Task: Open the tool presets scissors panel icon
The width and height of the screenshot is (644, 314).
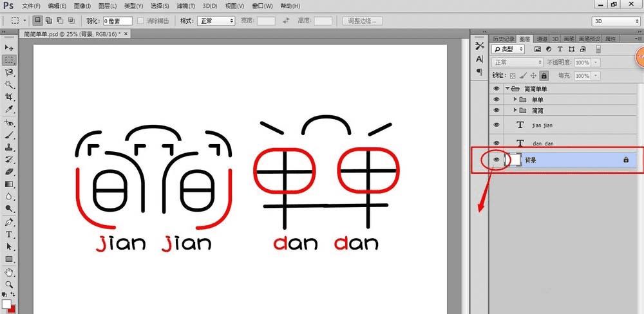Action: point(480,46)
